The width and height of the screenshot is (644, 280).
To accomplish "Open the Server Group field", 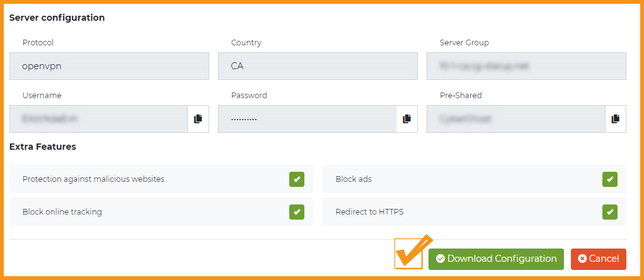I will click(527, 66).
